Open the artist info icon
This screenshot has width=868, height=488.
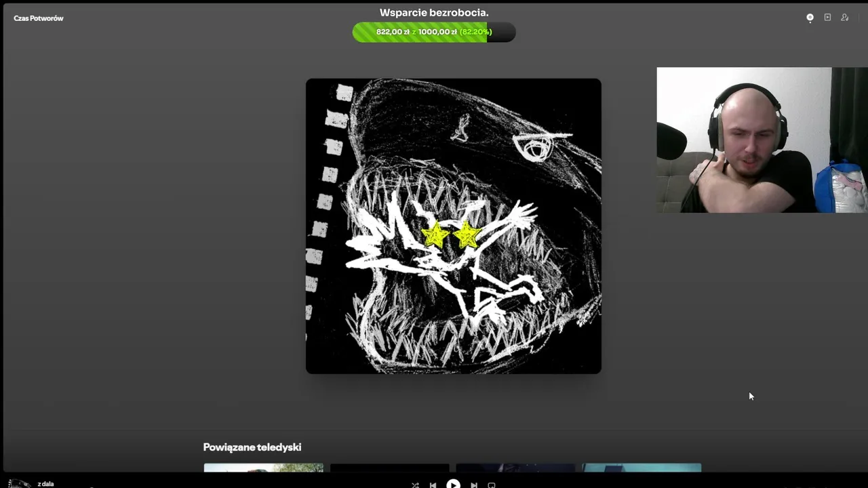click(x=845, y=18)
